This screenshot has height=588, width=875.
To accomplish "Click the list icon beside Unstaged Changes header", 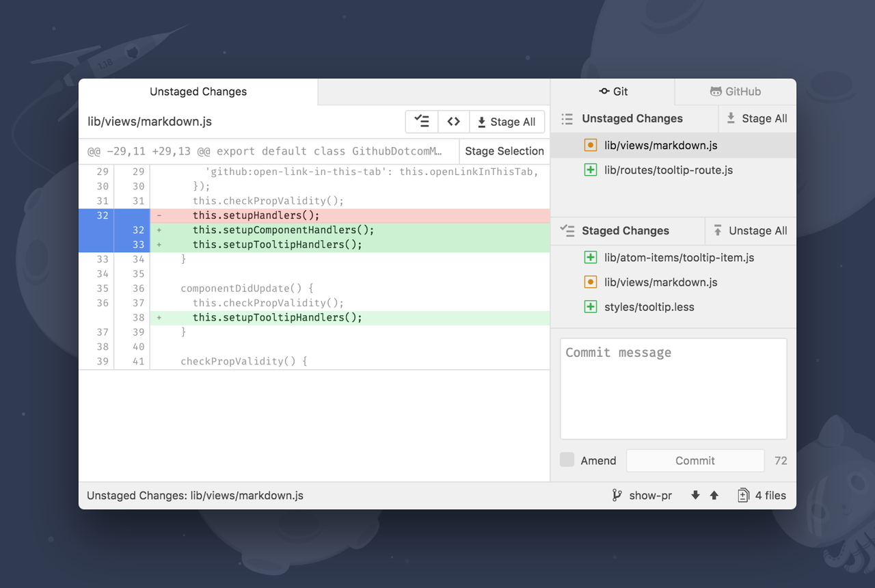I will (567, 118).
